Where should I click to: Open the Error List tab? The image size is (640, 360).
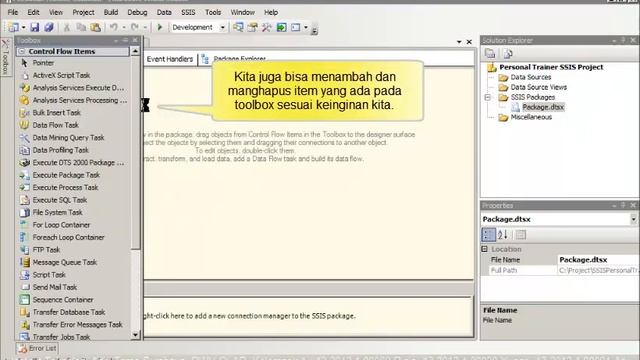pos(37,349)
